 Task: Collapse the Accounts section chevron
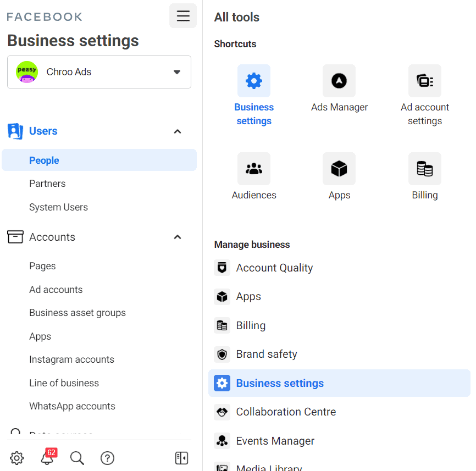[178, 237]
